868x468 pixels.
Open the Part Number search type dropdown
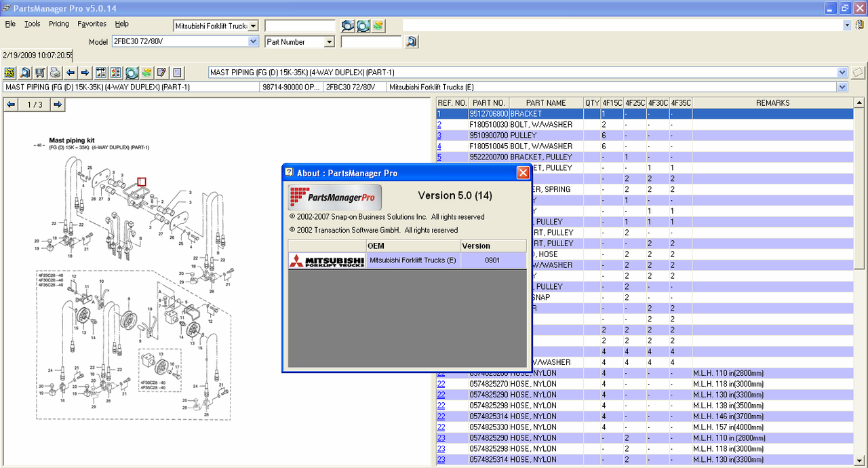[330, 42]
